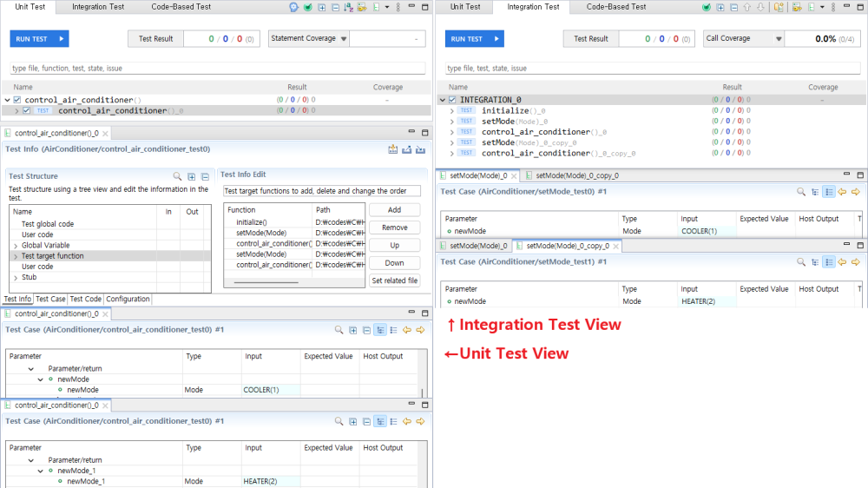Click the gear settings icon in Unit Test toolbar
Screen dimensions: 868x488
[293, 7]
